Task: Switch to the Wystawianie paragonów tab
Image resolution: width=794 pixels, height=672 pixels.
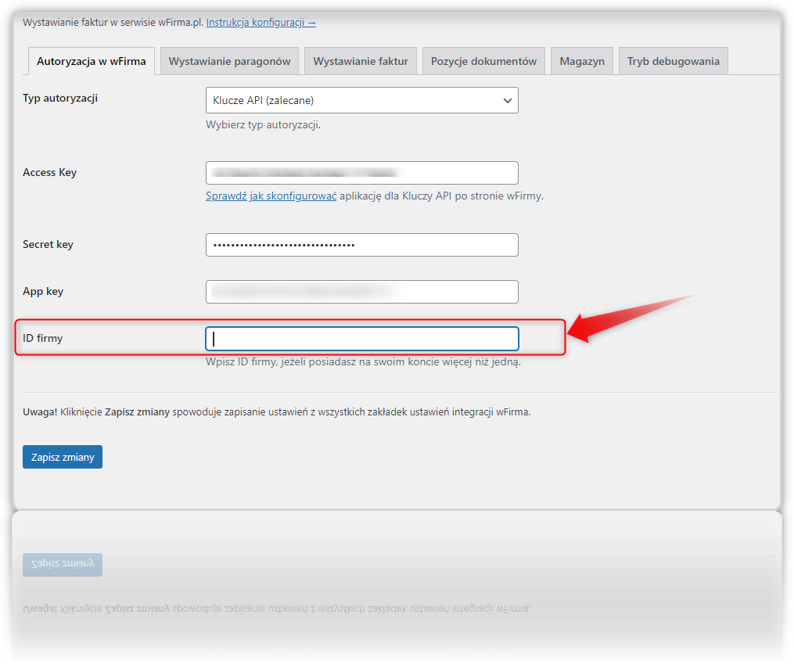Action: [x=229, y=61]
